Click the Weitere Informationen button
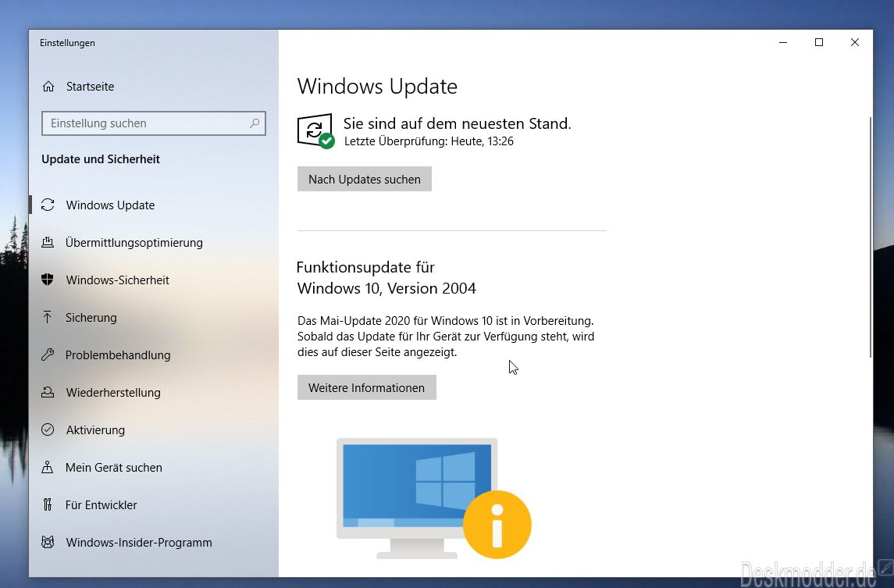Image resolution: width=894 pixels, height=588 pixels. click(367, 388)
